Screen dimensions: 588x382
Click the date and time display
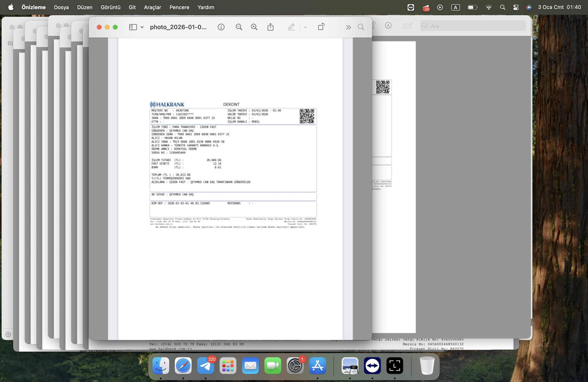click(x=560, y=7)
